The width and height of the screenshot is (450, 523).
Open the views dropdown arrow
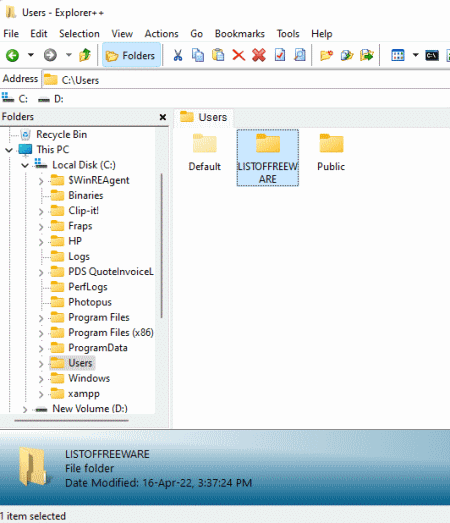click(x=416, y=55)
